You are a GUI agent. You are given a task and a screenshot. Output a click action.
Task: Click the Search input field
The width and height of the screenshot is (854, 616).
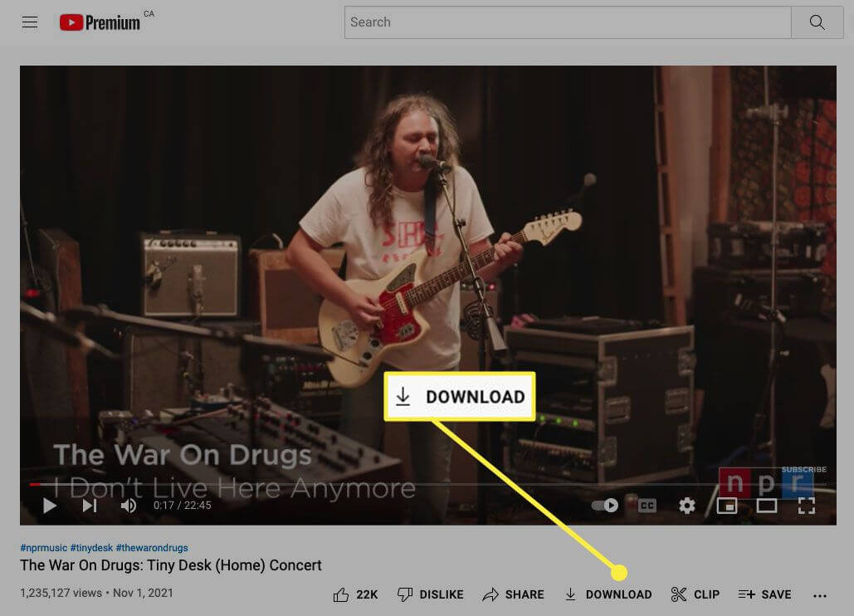[x=568, y=22]
